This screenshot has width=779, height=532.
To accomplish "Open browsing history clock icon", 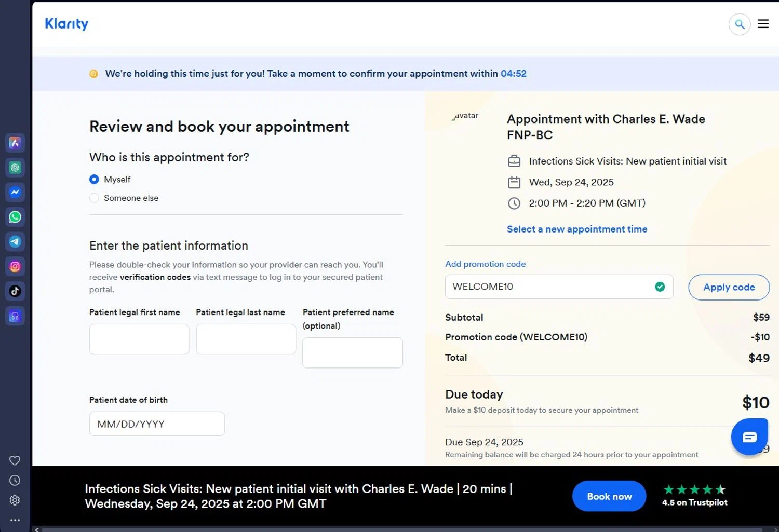I will coord(15,480).
